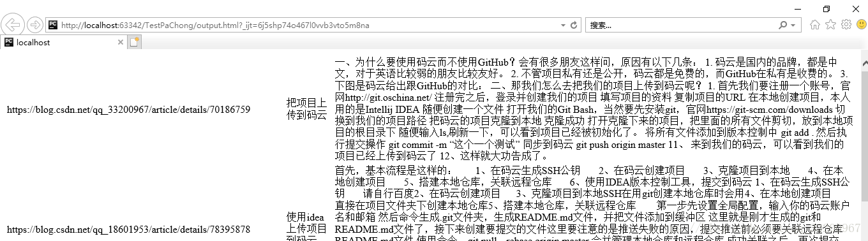Refresh the localhost page
The width and height of the screenshot is (868, 241).
(574, 26)
